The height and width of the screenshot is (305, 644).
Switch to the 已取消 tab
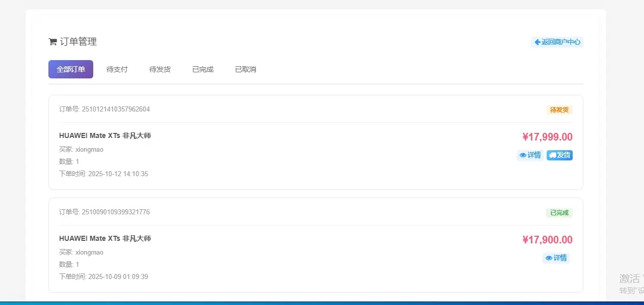point(245,69)
